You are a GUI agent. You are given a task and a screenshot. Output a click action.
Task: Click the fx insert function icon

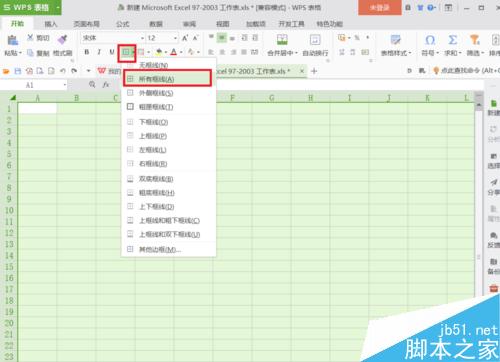106,85
